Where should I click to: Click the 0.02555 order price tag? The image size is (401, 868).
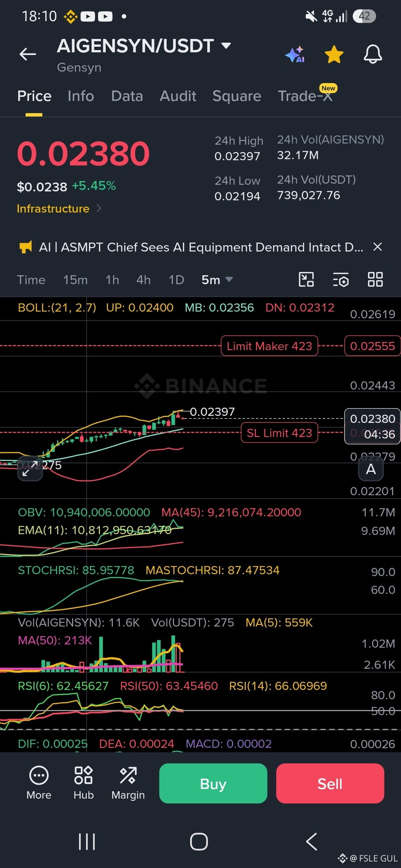tap(372, 346)
